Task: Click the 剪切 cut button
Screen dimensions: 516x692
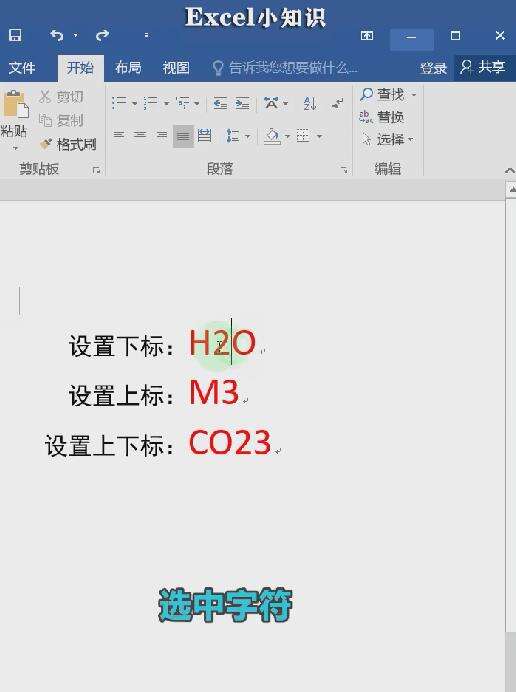Action: click(x=61, y=97)
